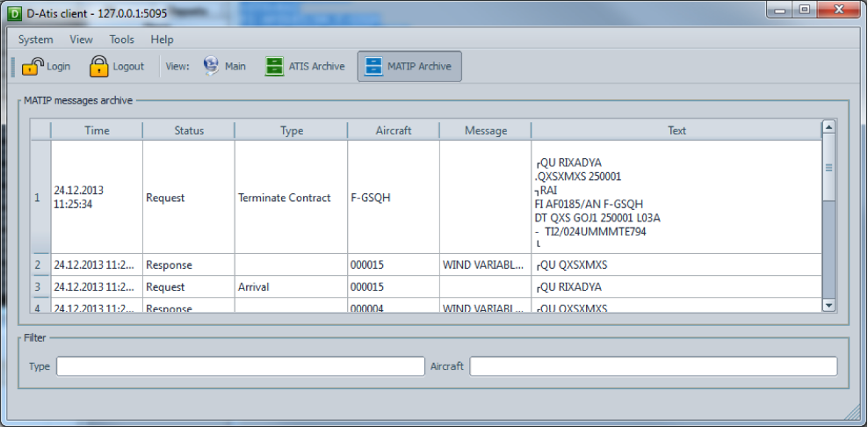Click scrollbar down arrow in archive table
Screen dimensions: 868x427
pyautogui.click(x=828, y=304)
